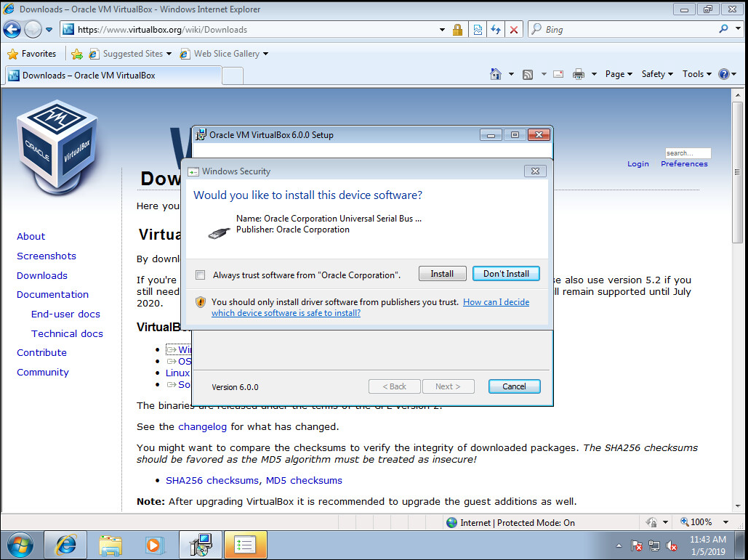This screenshot has height=560, width=748.
Task: Open the recent pages dropdown arrow
Action: pos(49,30)
